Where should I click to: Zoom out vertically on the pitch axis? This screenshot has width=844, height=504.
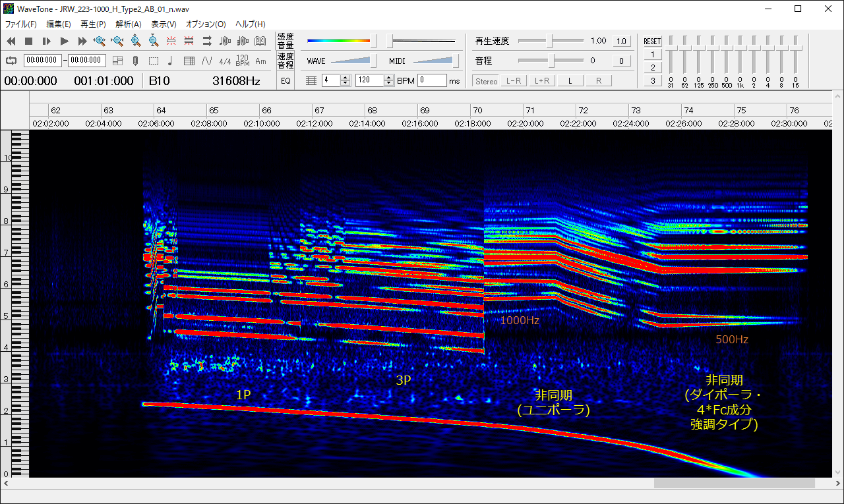(154, 41)
